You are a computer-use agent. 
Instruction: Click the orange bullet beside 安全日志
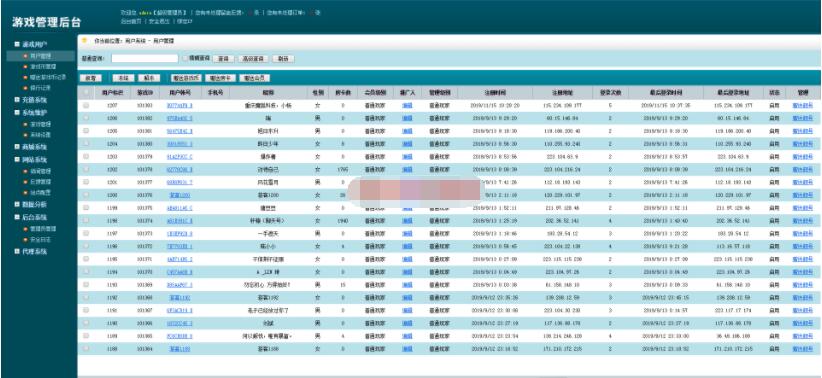tap(25, 240)
